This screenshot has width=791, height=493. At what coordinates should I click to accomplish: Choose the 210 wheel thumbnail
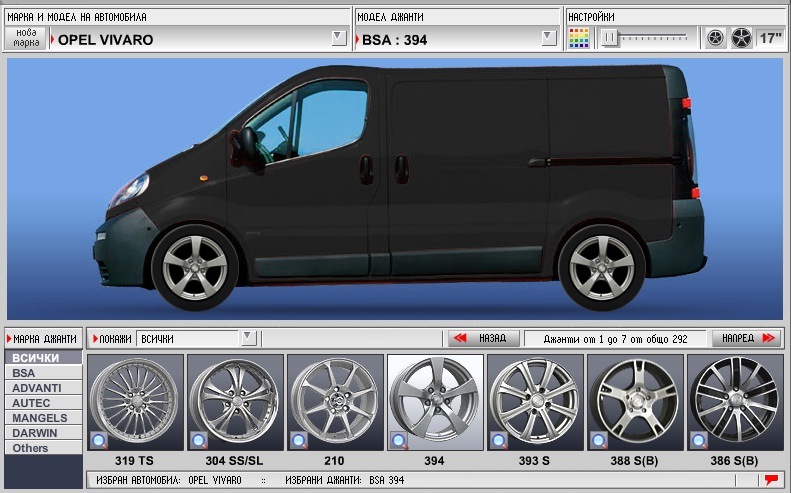(335, 402)
